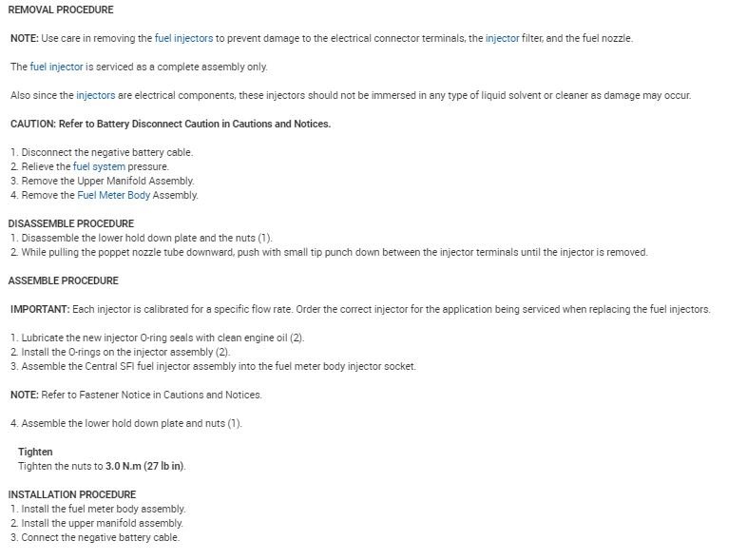Click the "fuel system" link in the pressure step
The image size is (747, 560).
[99, 166]
